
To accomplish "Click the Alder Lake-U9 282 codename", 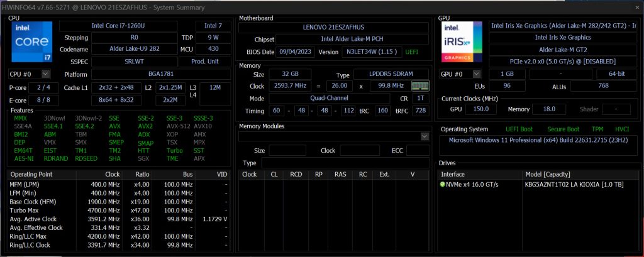I will click(x=135, y=49).
